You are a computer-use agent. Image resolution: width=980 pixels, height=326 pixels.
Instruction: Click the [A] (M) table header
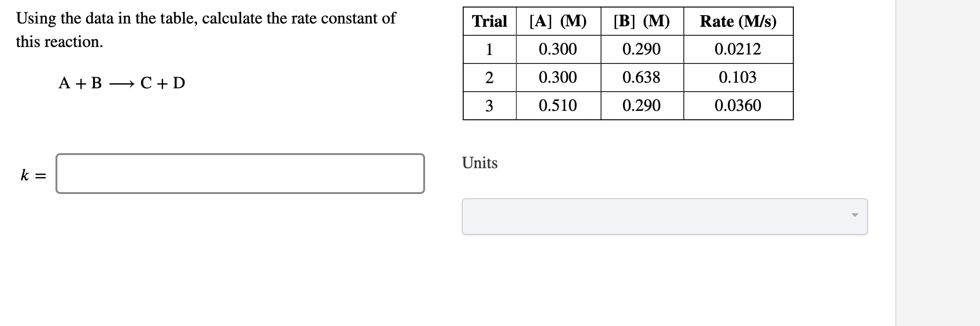tap(558, 21)
